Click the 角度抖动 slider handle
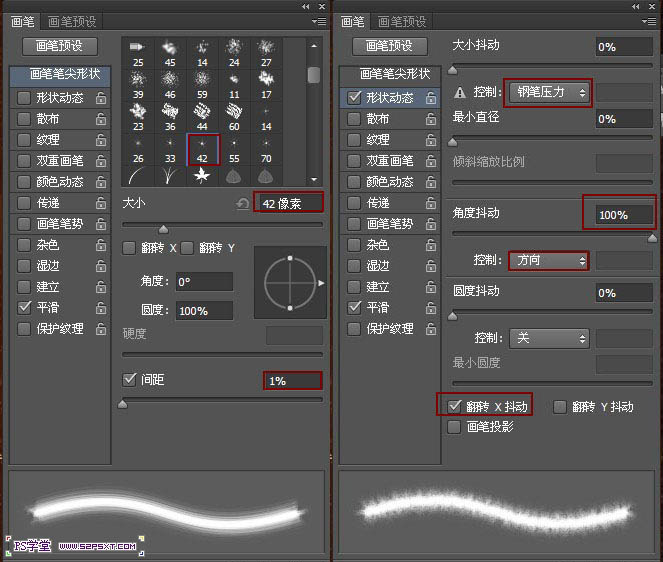Viewport: 663px width, 562px height. coord(653,238)
